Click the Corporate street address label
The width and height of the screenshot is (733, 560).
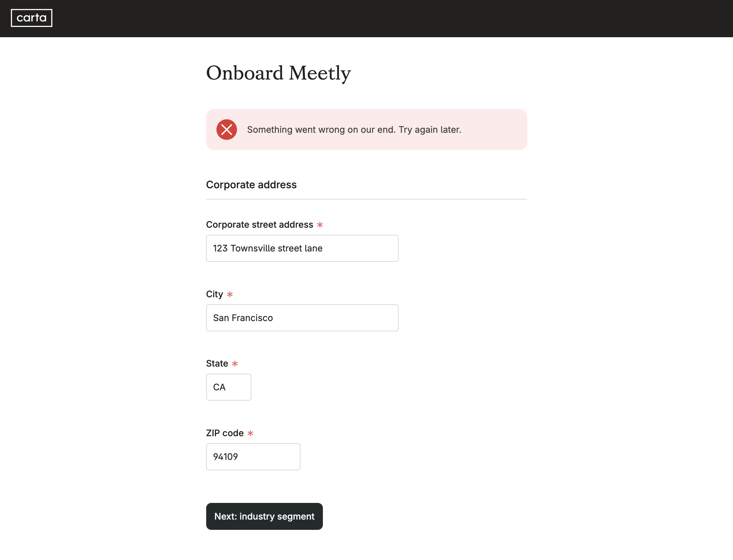[x=259, y=224]
